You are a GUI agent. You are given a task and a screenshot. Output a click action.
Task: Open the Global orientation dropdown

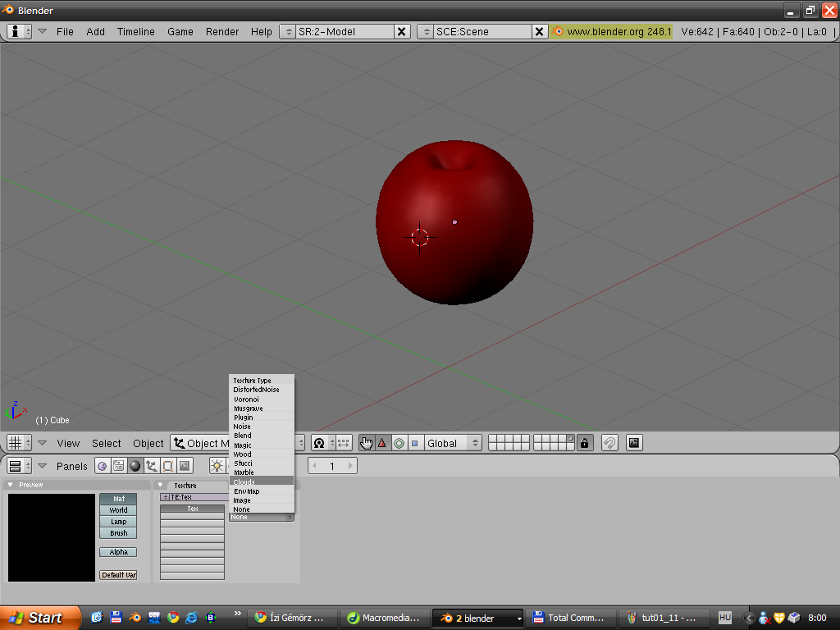[x=452, y=443]
